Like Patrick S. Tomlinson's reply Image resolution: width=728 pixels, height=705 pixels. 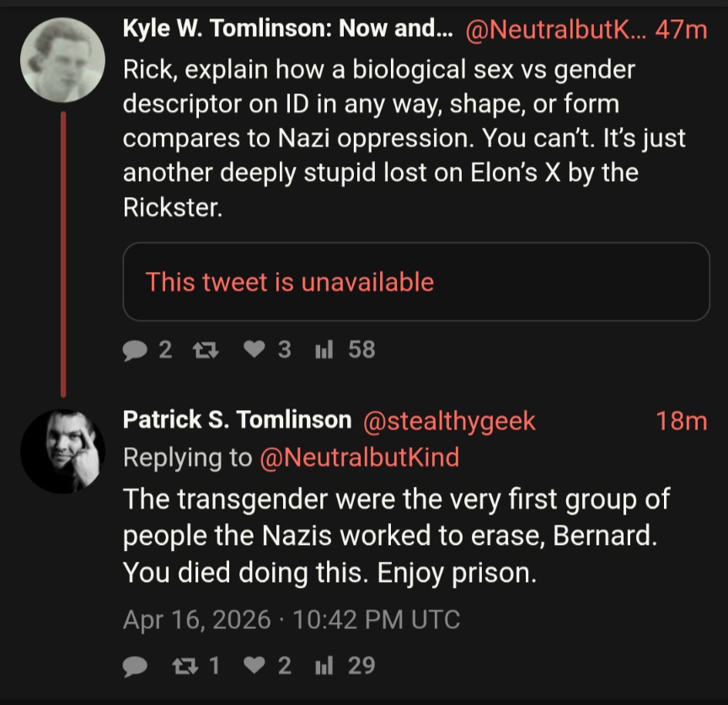254,665
